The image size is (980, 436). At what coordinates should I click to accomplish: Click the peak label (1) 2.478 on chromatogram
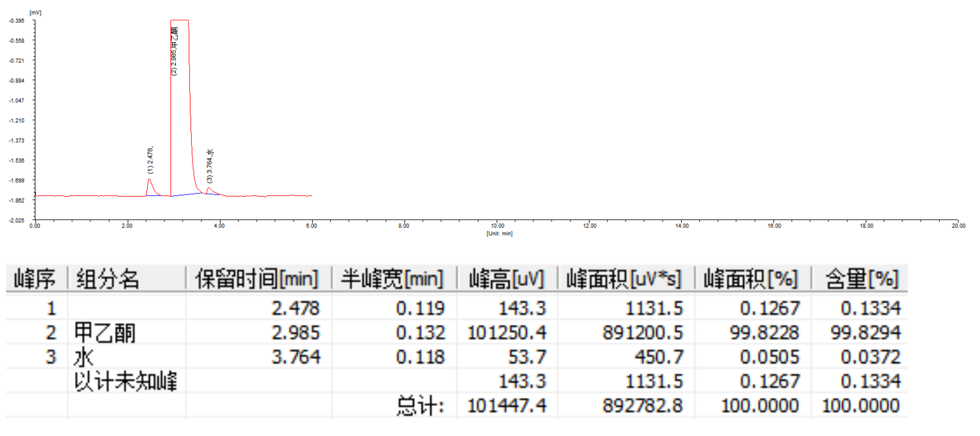[151, 160]
